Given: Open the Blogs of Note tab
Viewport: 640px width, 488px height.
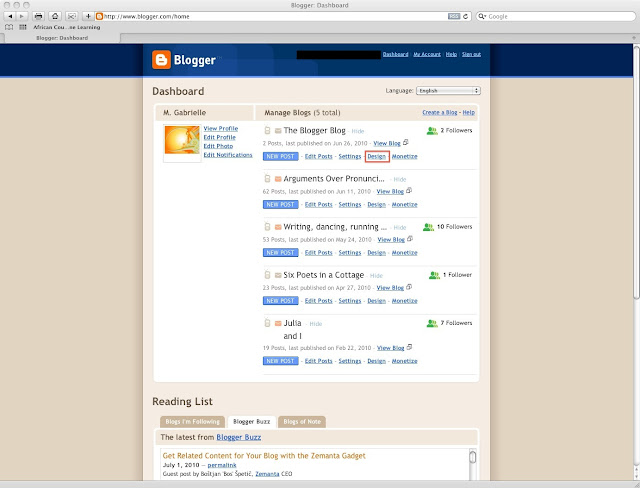Looking at the screenshot, I should [302, 422].
